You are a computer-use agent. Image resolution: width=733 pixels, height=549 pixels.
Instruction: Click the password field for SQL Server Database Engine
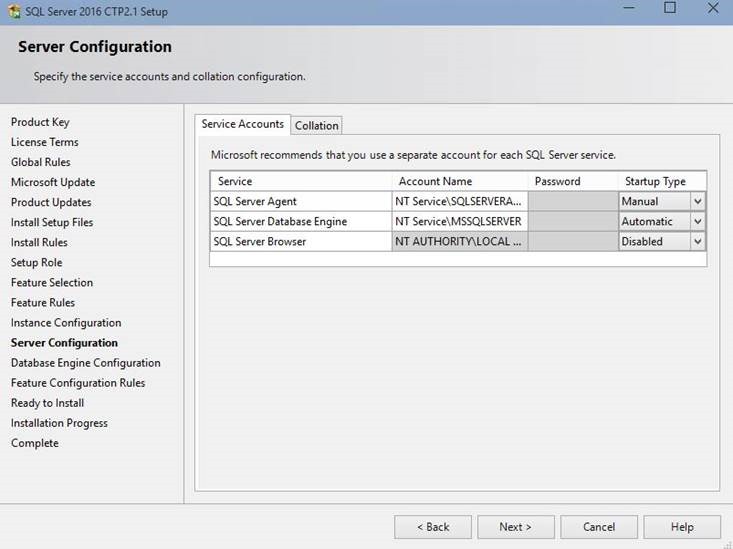tap(573, 222)
